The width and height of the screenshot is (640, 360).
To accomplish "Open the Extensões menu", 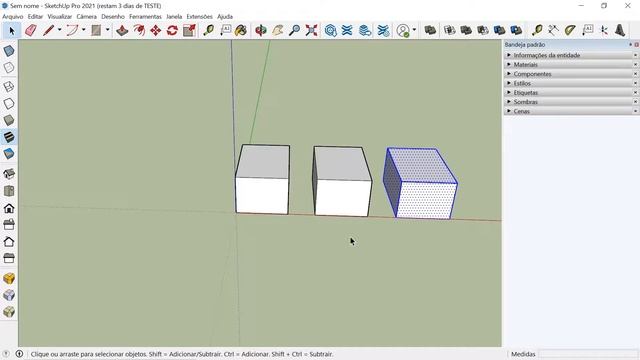I will pos(199,17).
